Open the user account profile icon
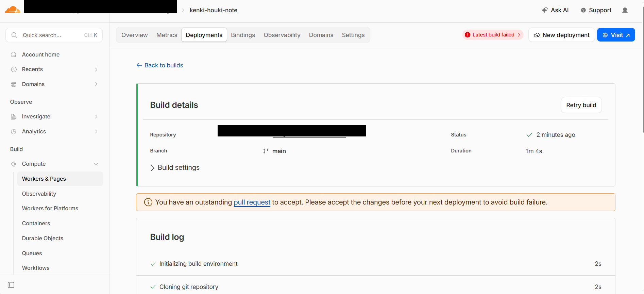The image size is (644, 294). [x=625, y=10]
